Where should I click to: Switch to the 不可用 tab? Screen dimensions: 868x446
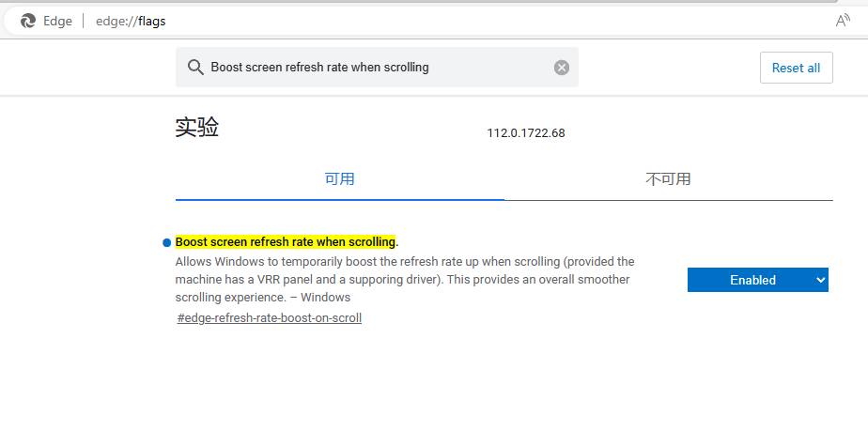[x=668, y=178]
